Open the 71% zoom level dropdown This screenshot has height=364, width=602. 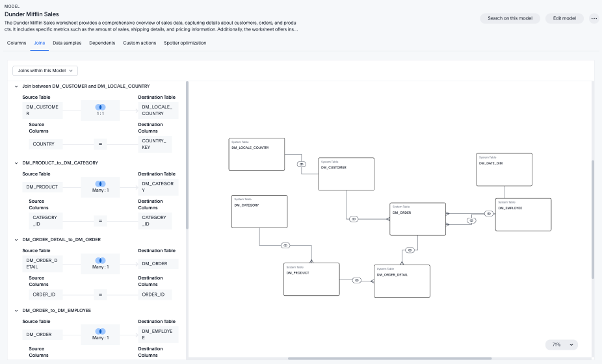561,344
